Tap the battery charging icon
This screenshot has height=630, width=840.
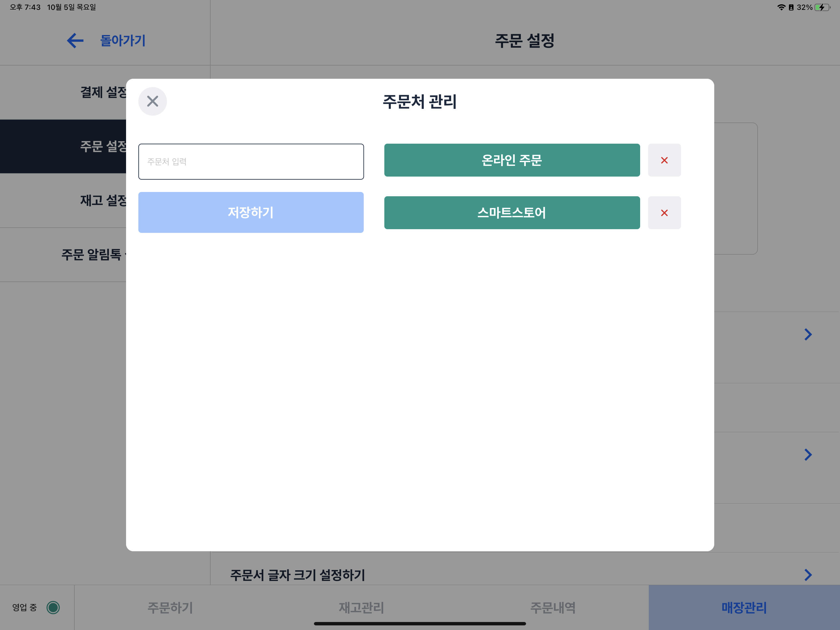tap(822, 7)
